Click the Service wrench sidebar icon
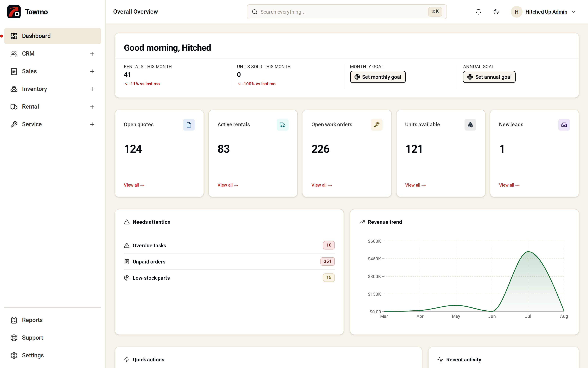 pos(14,124)
